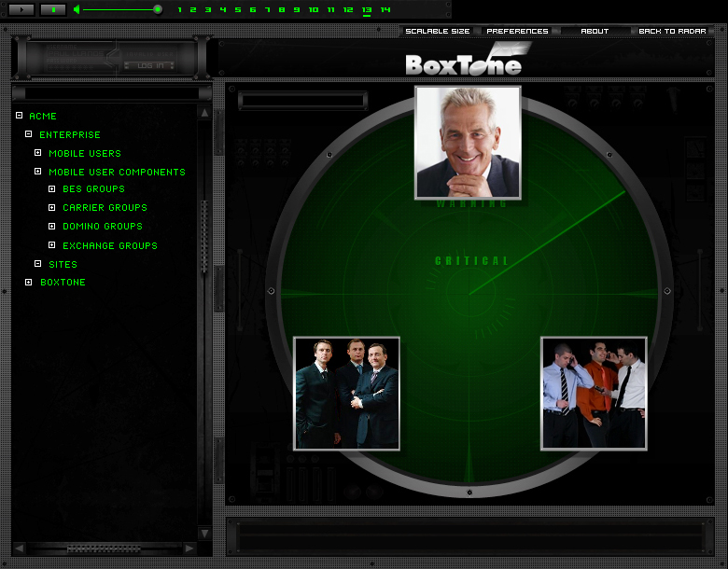The image size is (728, 569).
Task: Expand the Mobile Users node
Action: (37, 153)
